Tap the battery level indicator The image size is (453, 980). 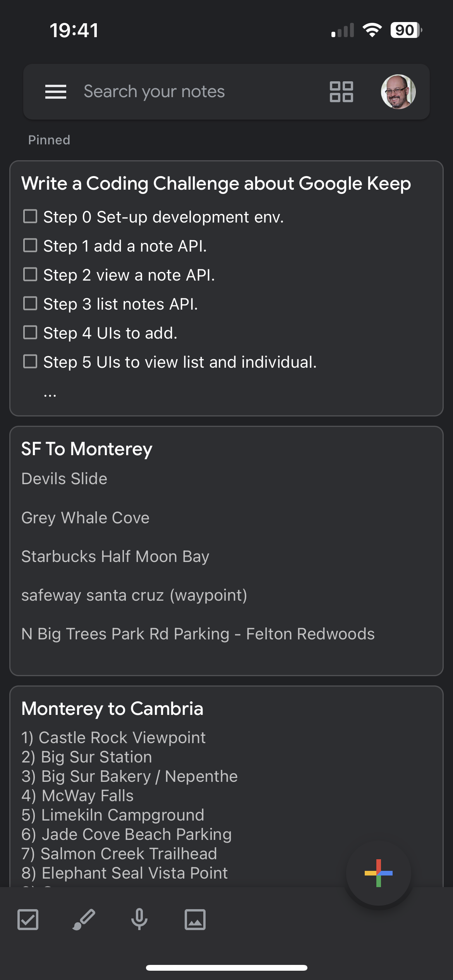pos(406,30)
